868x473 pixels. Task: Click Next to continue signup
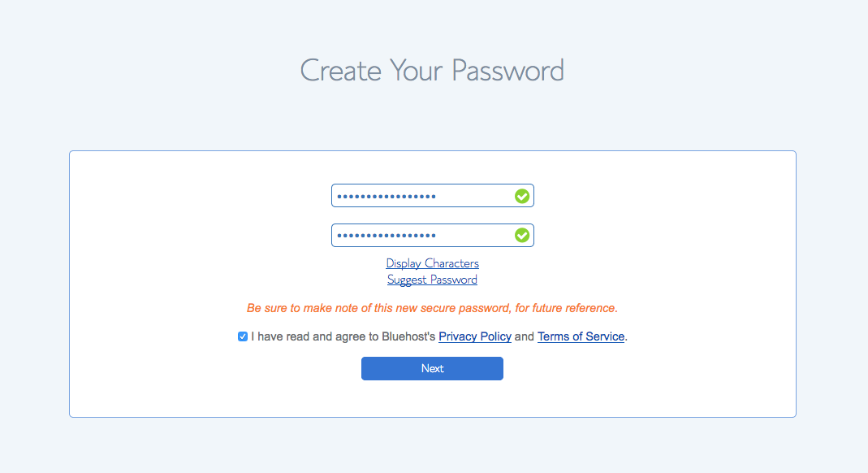pos(432,368)
